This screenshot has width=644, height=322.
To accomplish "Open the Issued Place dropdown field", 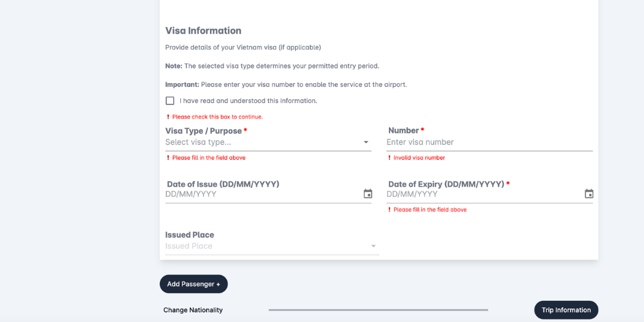I will [264, 246].
